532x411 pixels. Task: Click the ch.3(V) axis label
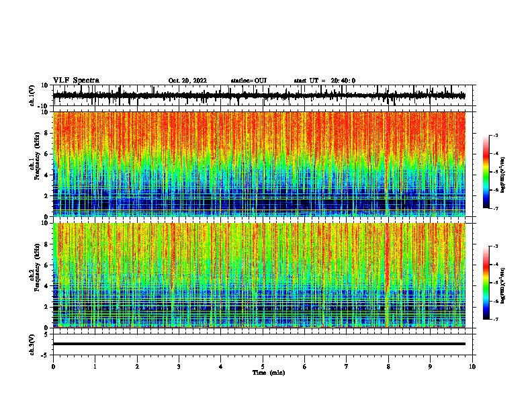pos(32,345)
